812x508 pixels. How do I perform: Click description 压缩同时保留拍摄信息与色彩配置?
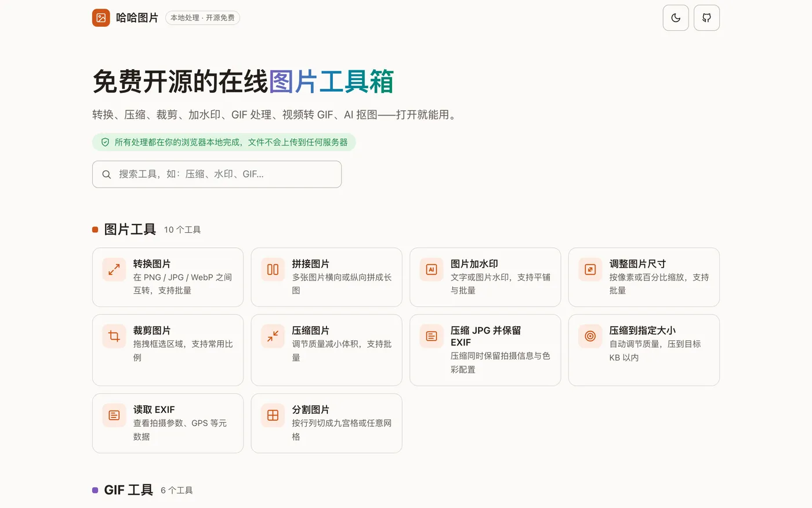click(501, 362)
